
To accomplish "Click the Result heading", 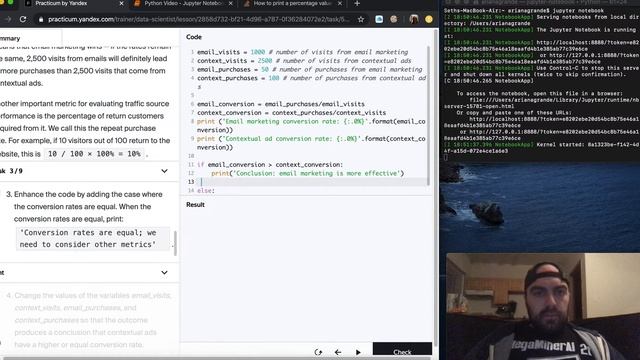I will tap(195, 204).
